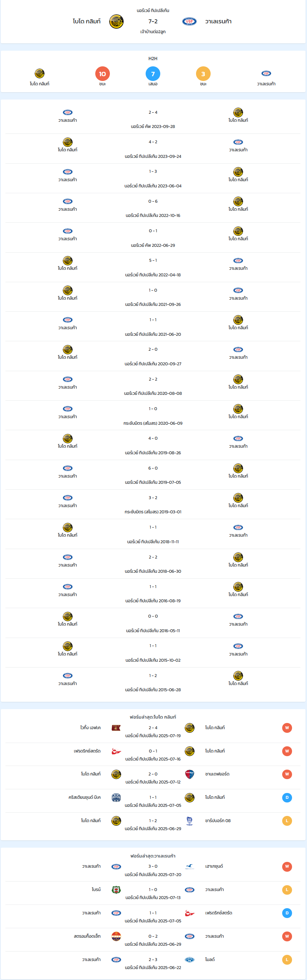Open the 2-4 Norway Cup 2023-09-28 match
The image size is (307, 980).
[x=153, y=119]
